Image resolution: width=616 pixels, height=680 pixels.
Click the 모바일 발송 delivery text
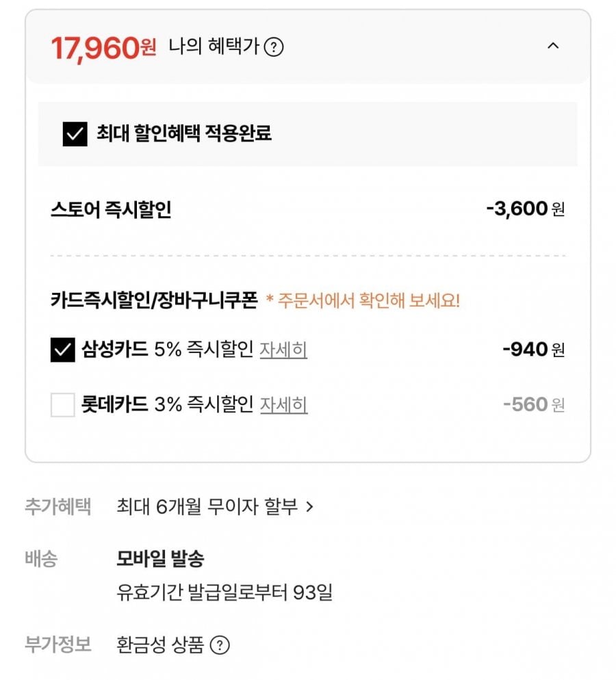[x=160, y=559]
